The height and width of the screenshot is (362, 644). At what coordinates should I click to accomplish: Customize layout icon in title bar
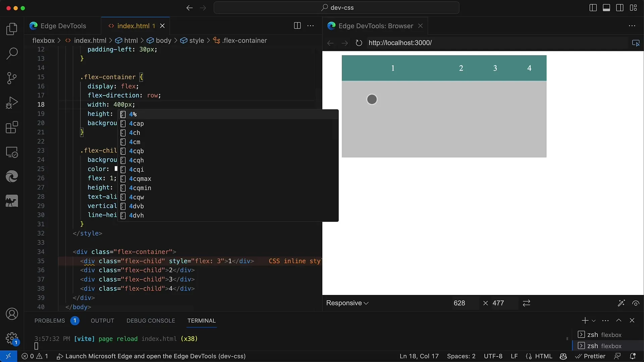pos(633,8)
